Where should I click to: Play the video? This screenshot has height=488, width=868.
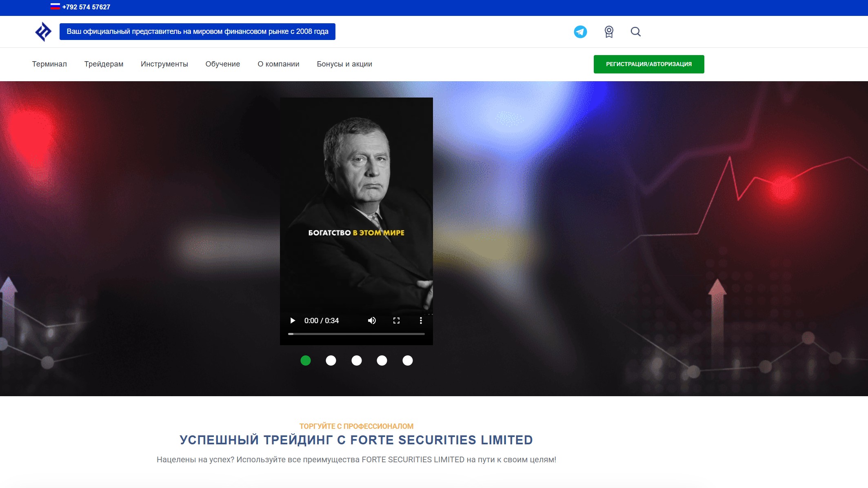293,321
